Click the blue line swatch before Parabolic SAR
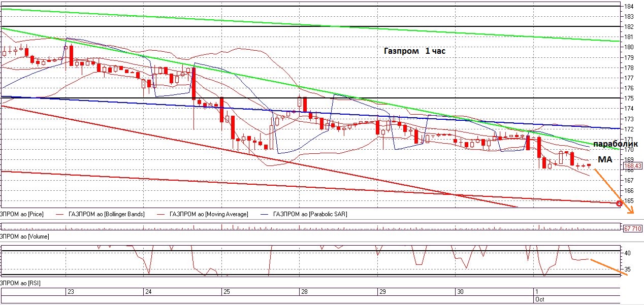The width and height of the screenshot is (644, 305). (x=264, y=215)
